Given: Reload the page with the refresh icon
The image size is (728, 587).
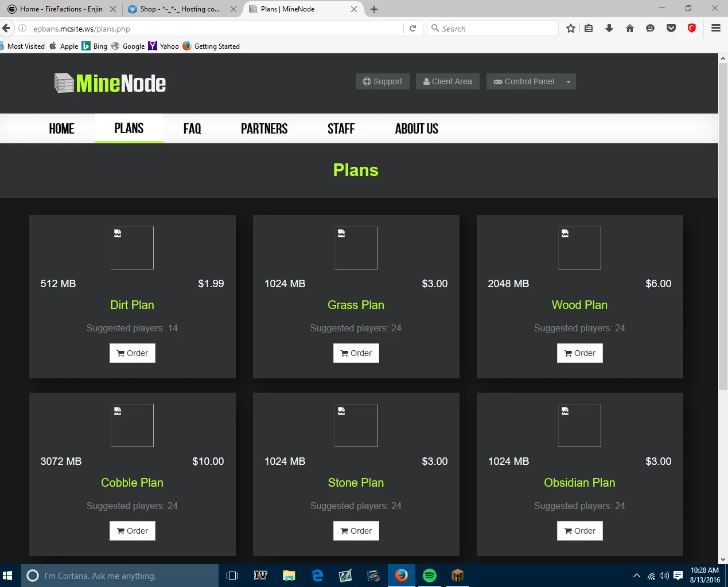Looking at the screenshot, I should pyautogui.click(x=412, y=28).
